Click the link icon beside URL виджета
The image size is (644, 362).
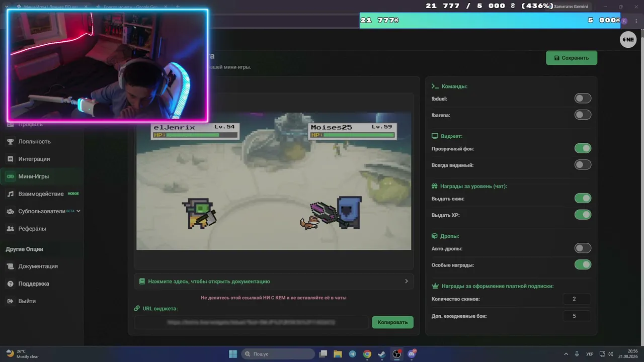137,309
